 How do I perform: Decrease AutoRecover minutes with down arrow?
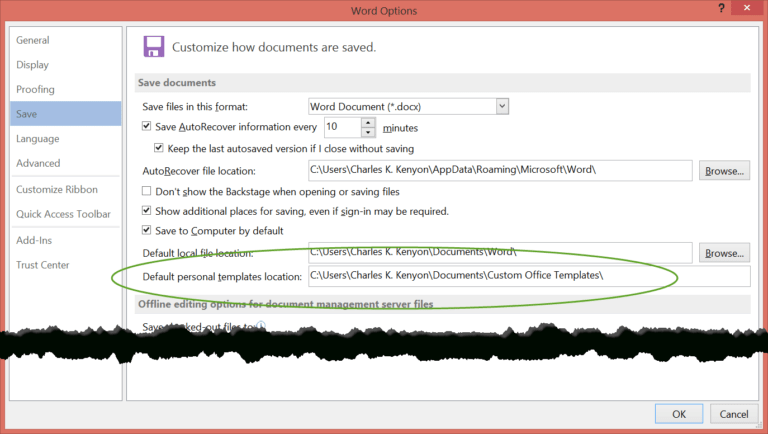click(x=368, y=132)
